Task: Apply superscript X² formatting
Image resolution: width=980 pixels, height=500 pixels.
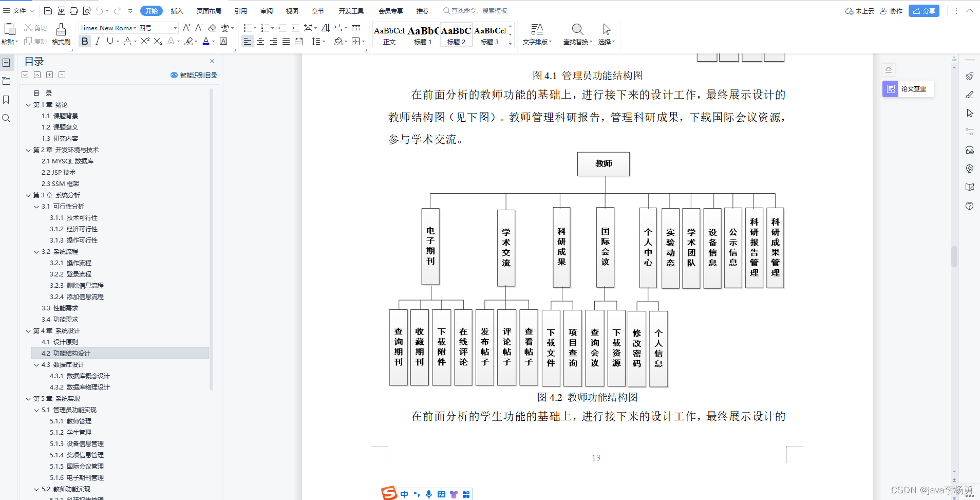Action: coord(145,41)
